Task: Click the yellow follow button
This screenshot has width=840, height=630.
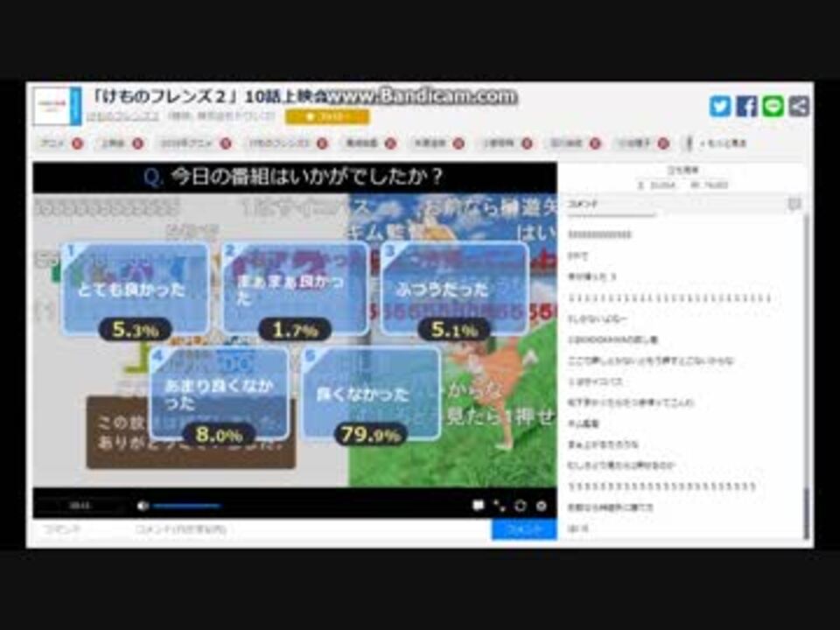Action: click(326, 116)
